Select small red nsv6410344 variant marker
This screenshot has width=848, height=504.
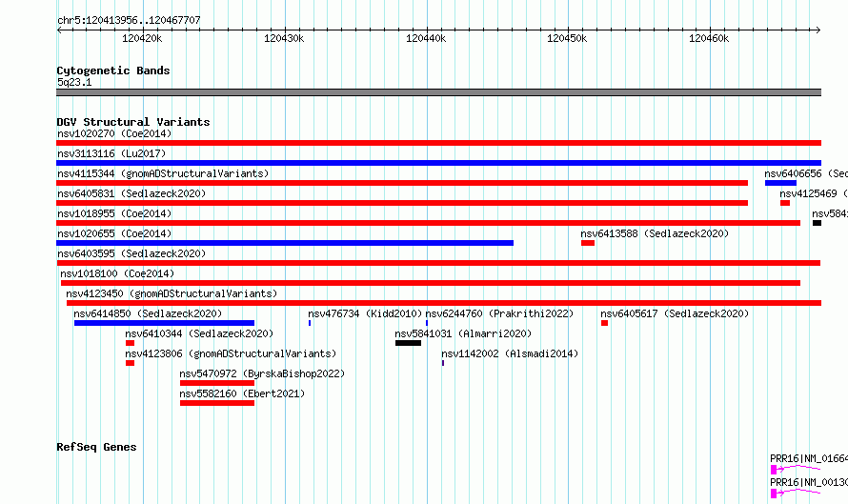(x=130, y=343)
